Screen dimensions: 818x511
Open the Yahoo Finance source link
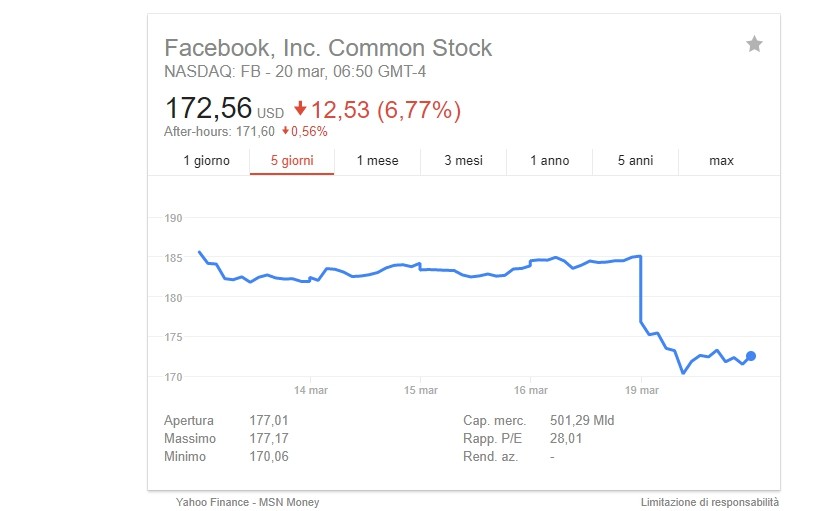(207, 502)
